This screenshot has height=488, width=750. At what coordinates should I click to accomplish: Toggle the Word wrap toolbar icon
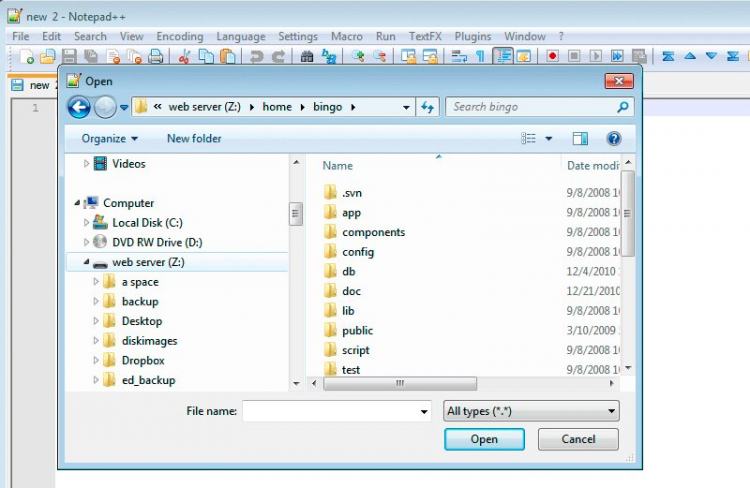[458, 56]
